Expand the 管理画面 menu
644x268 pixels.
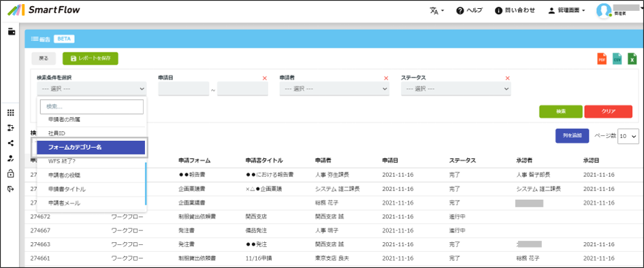point(567,11)
